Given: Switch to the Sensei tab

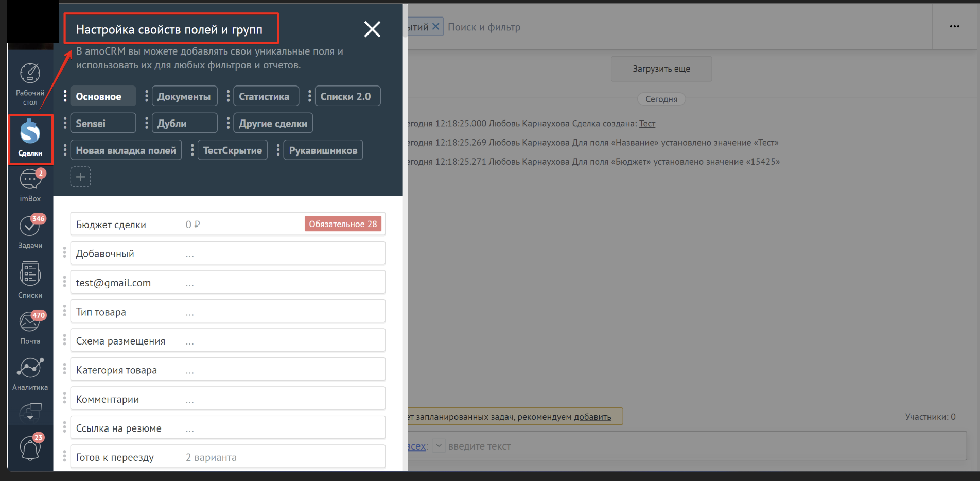Looking at the screenshot, I should [x=103, y=123].
